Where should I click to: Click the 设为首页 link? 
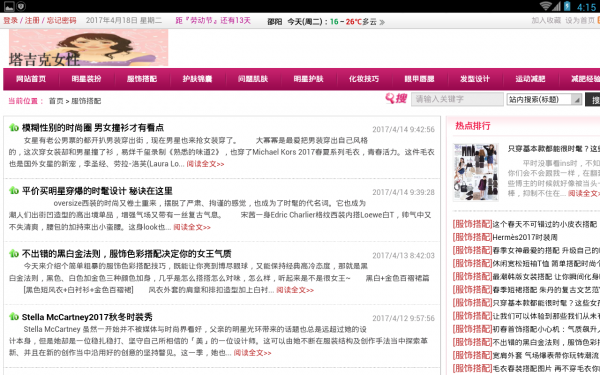580,21
